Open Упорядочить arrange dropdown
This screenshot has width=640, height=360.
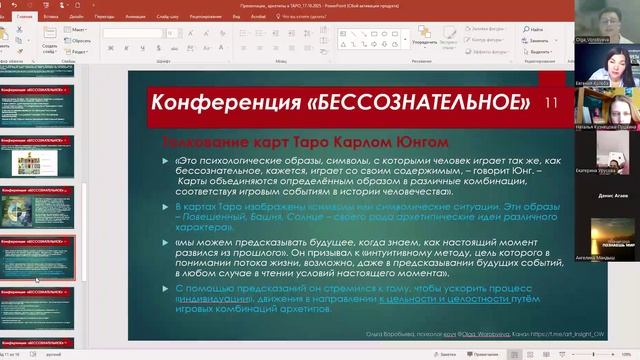(424, 38)
